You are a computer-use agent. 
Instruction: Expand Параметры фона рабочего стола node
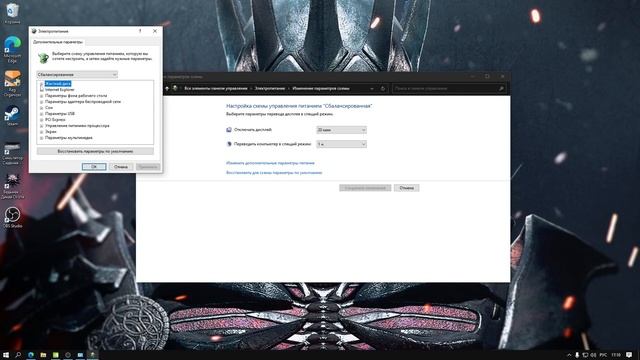coord(42,96)
